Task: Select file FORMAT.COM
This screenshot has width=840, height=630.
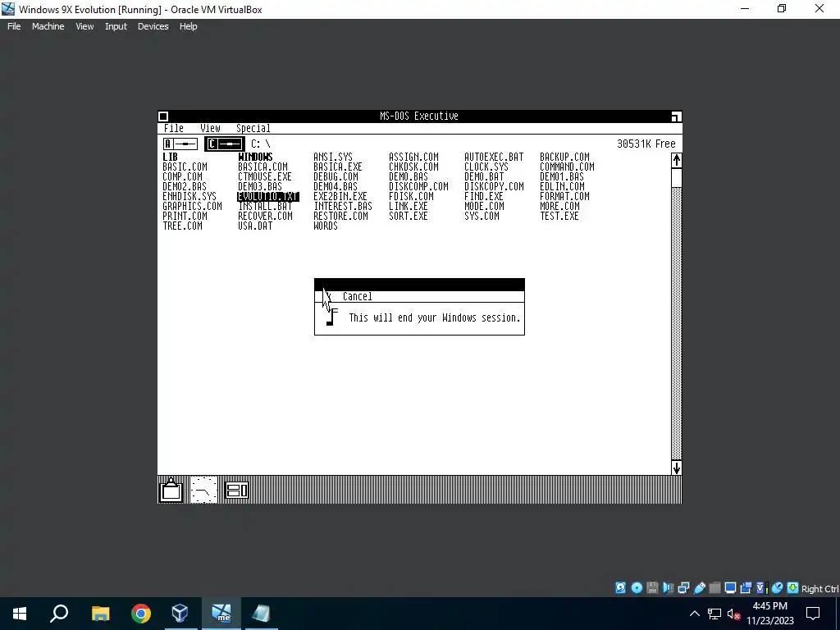Action: 564,197
